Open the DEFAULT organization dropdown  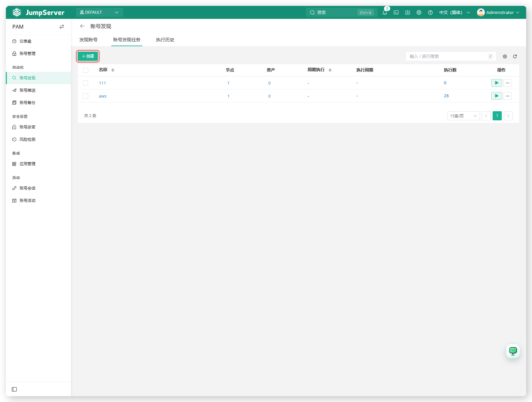tap(100, 12)
